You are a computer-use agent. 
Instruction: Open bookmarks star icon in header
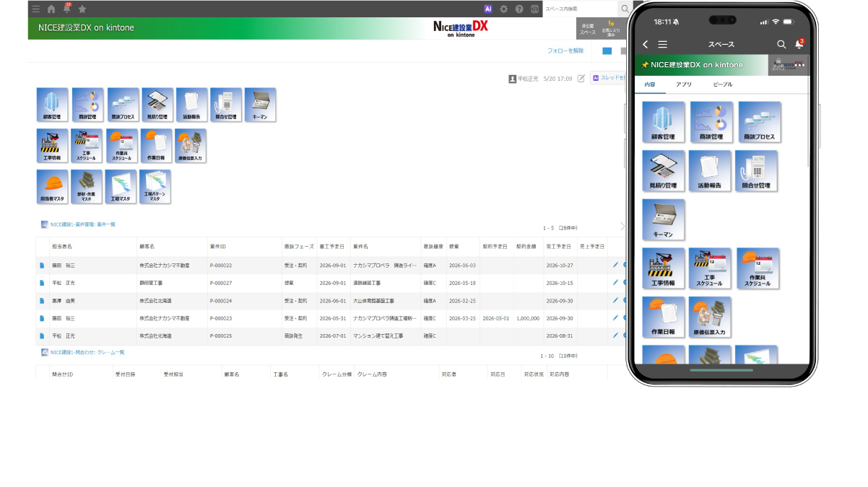pos(82,9)
